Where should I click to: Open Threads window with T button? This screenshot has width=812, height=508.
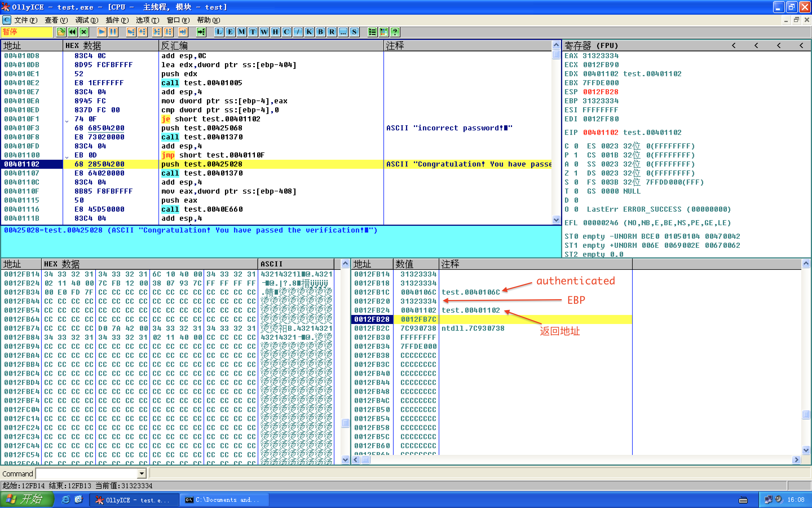click(x=253, y=32)
